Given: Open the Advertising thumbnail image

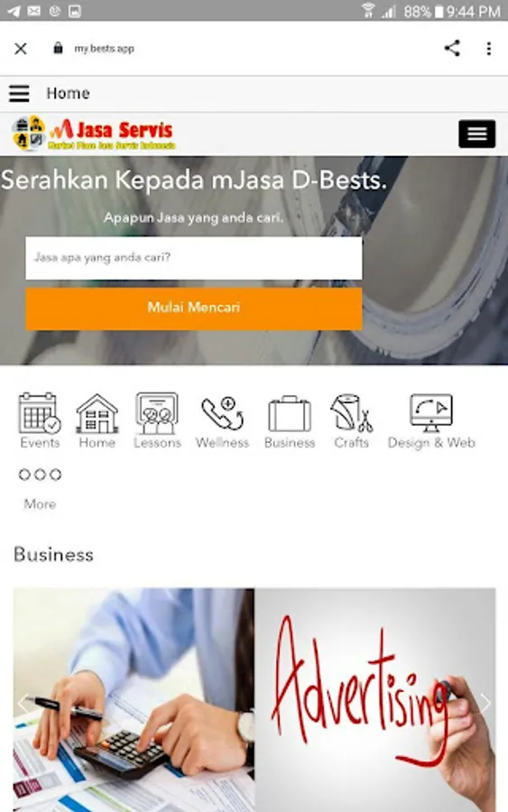Looking at the screenshot, I should pyautogui.click(x=375, y=699).
